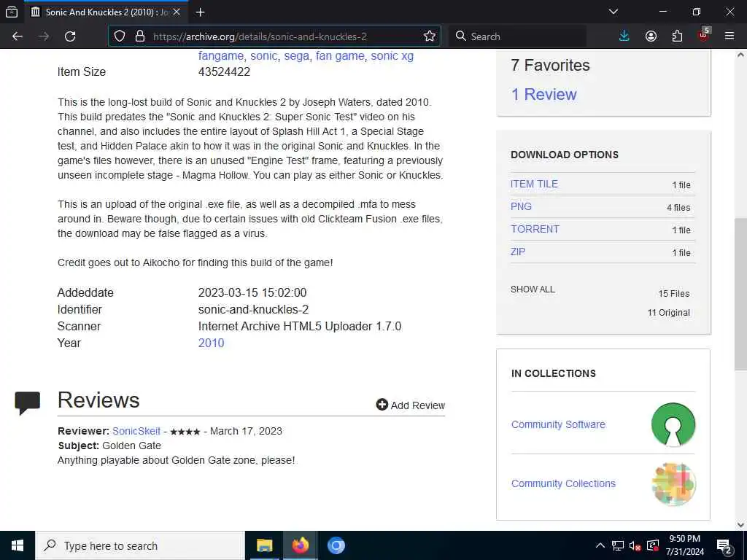This screenshot has width=747, height=560.
Task: Open the Downloads panel
Action: pyautogui.click(x=624, y=36)
